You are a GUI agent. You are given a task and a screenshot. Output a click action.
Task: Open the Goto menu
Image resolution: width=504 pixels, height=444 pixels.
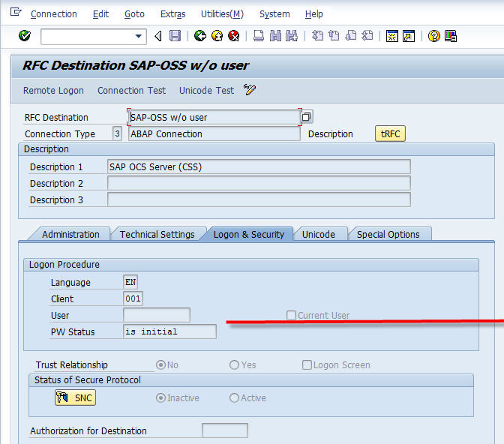(134, 14)
